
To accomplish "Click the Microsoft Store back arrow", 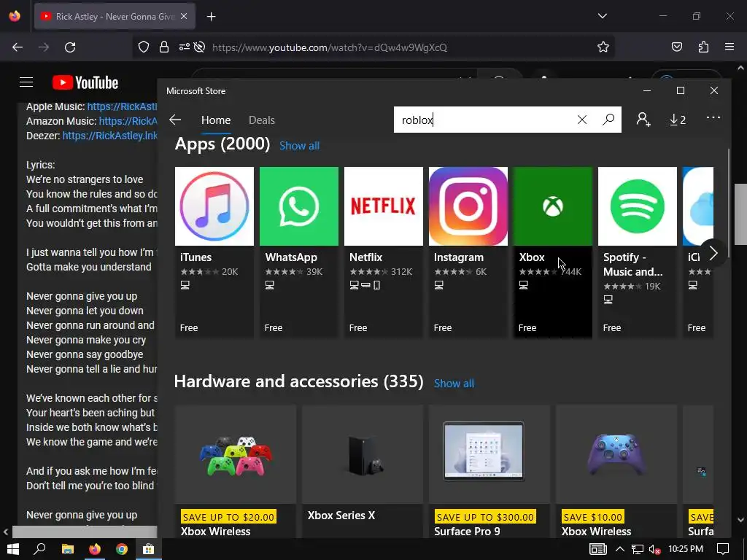I will (175, 120).
